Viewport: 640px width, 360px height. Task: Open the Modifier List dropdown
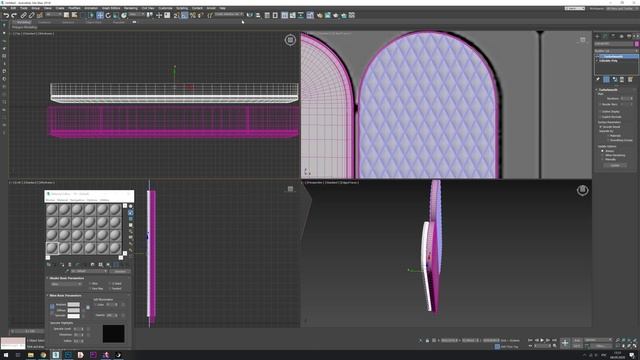(x=616, y=51)
